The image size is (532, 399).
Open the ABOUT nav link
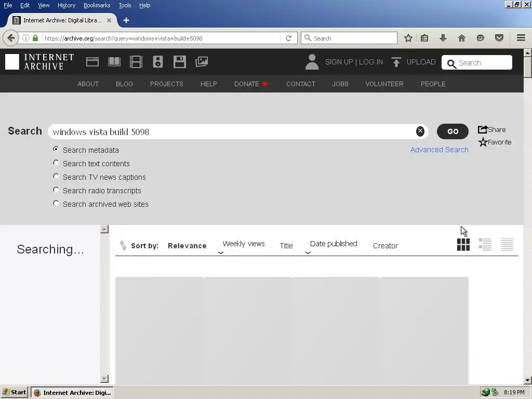click(88, 84)
